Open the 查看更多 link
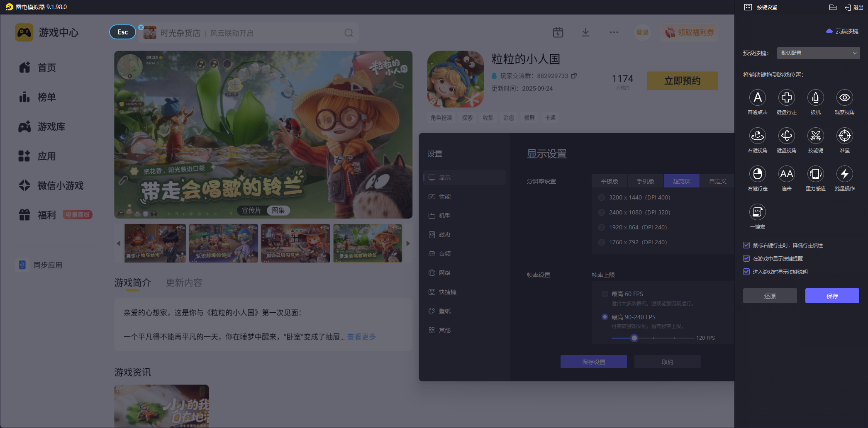The height and width of the screenshot is (428, 868). (361, 337)
